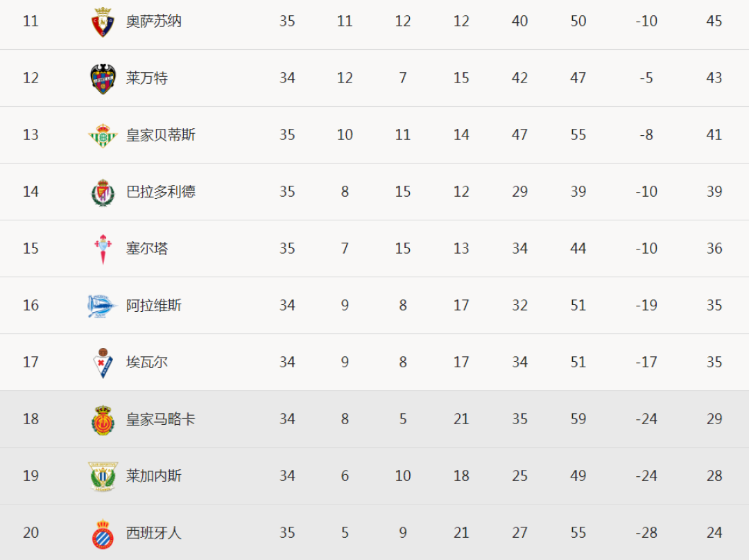Screen dimensions: 749x560
Task: Click the Eibar club badge
Action: 103,362
